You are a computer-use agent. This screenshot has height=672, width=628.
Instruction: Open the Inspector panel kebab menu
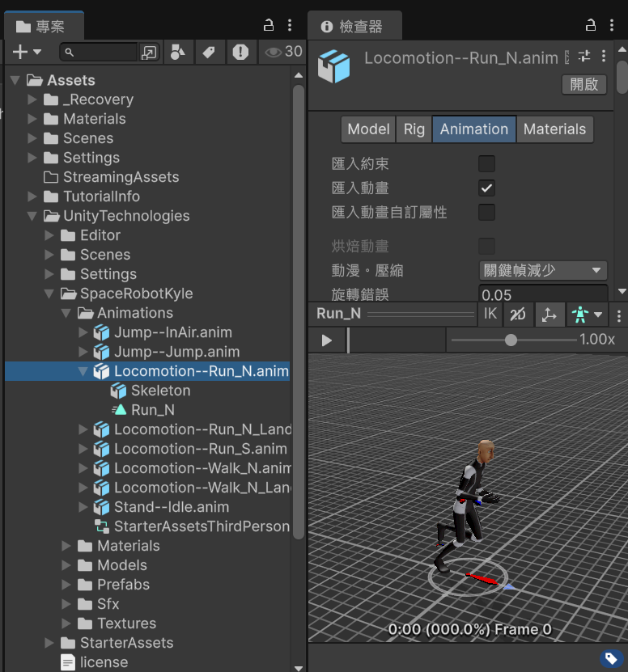tap(612, 25)
